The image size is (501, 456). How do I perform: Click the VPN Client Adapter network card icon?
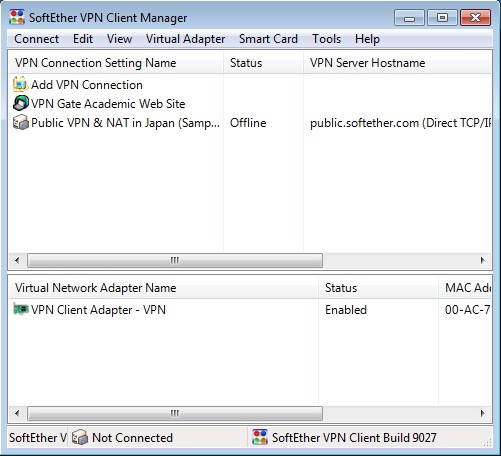click(21, 309)
